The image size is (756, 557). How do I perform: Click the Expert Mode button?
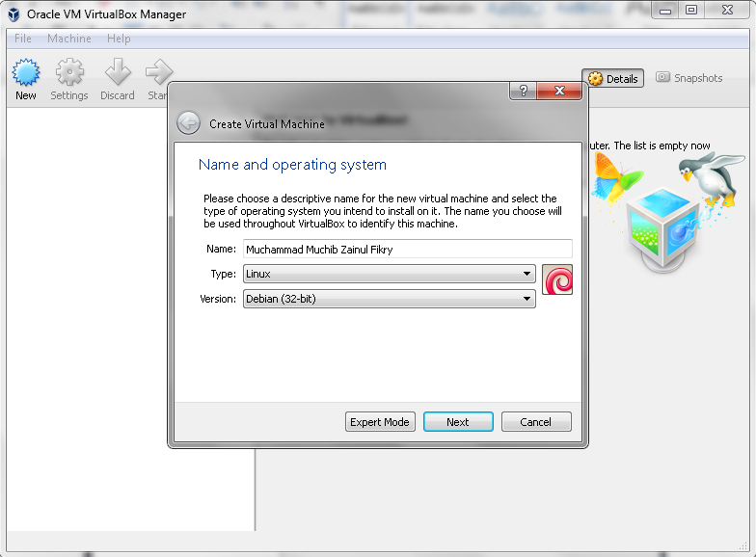(380, 422)
